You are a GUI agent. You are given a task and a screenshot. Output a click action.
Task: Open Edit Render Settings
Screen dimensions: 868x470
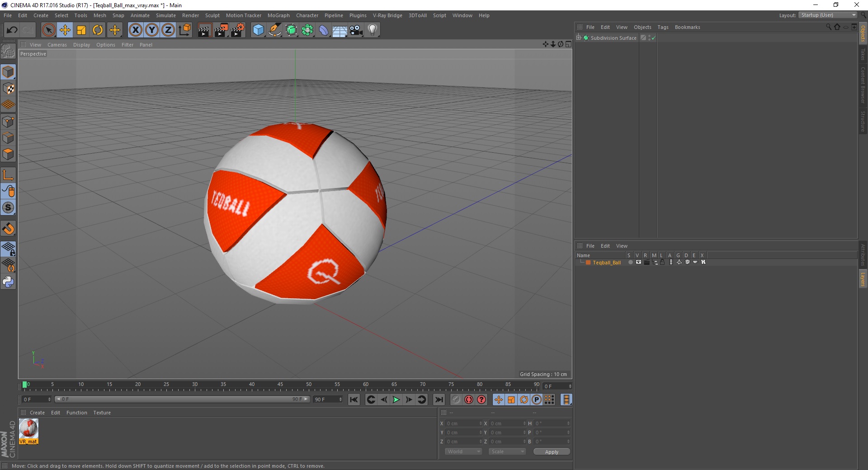(238, 30)
